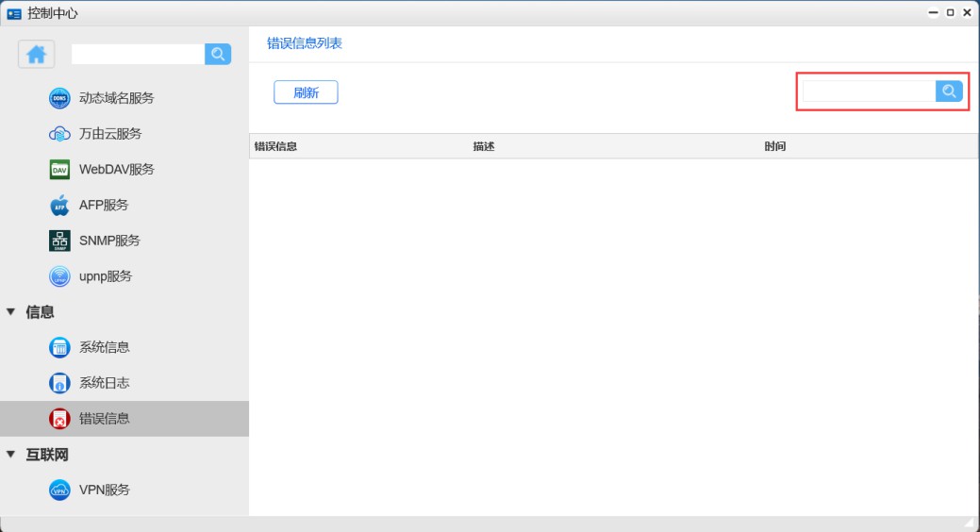Click the 刷新 button
The height and width of the screenshot is (532, 980).
(306, 92)
